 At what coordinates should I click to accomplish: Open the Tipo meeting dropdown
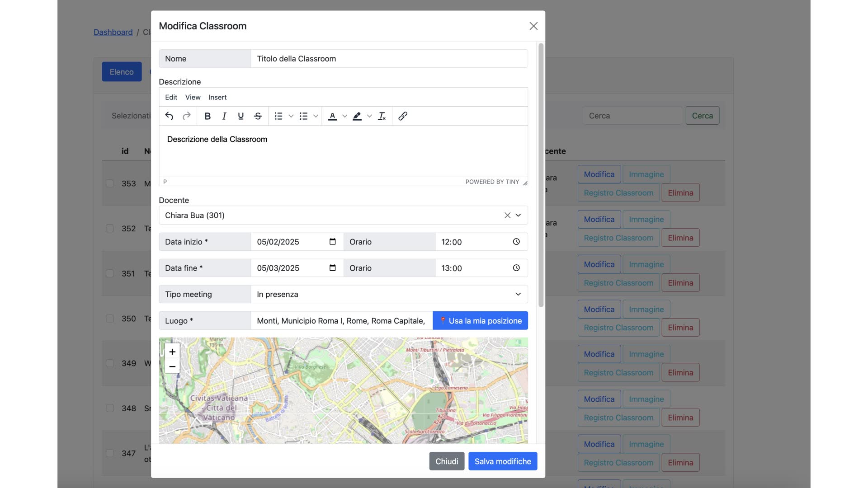click(x=389, y=294)
